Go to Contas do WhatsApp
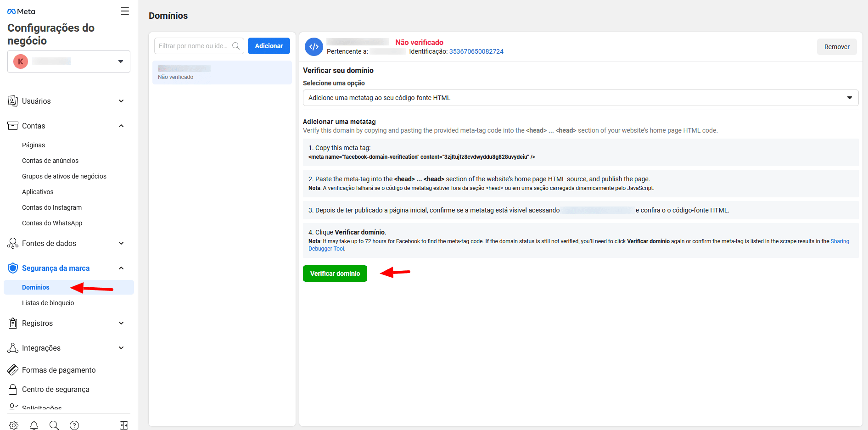 click(x=52, y=223)
